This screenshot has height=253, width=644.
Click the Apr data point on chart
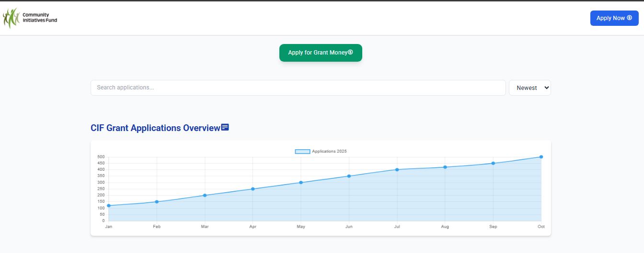coord(253,189)
